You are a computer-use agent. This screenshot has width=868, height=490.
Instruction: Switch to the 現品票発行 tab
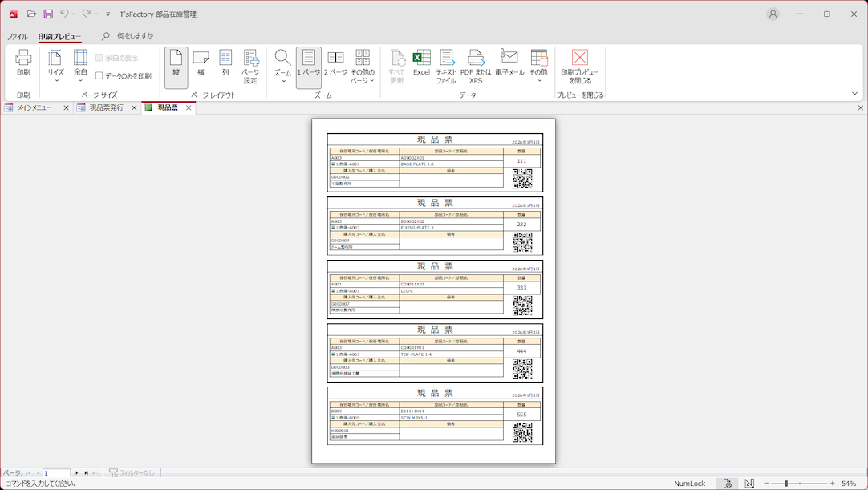pyautogui.click(x=106, y=107)
